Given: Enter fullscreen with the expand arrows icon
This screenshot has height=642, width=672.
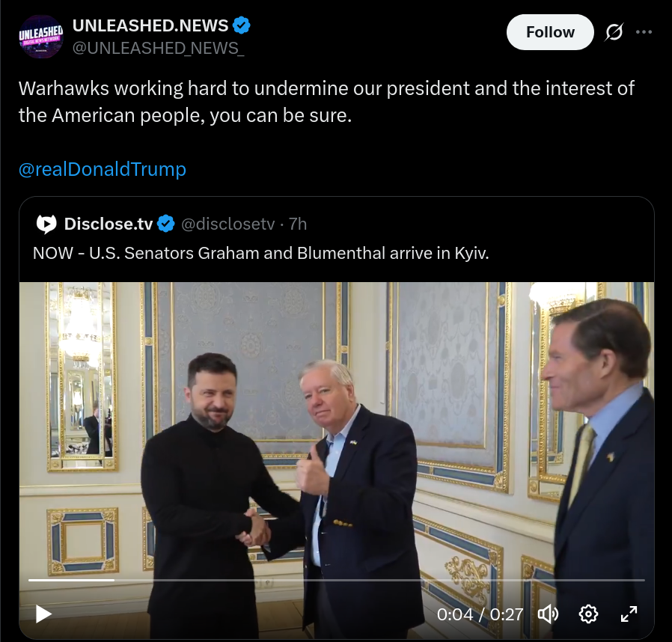Looking at the screenshot, I should pyautogui.click(x=629, y=614).
